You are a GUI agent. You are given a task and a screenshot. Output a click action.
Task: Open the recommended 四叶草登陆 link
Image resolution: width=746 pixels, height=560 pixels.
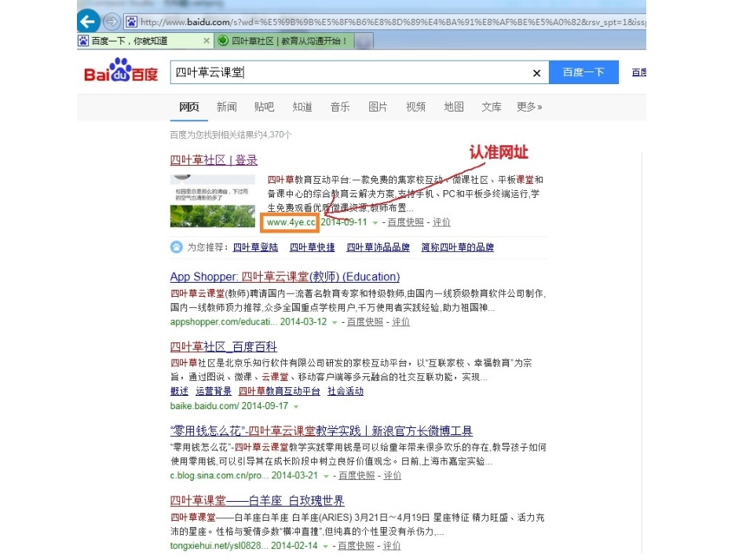255,247
